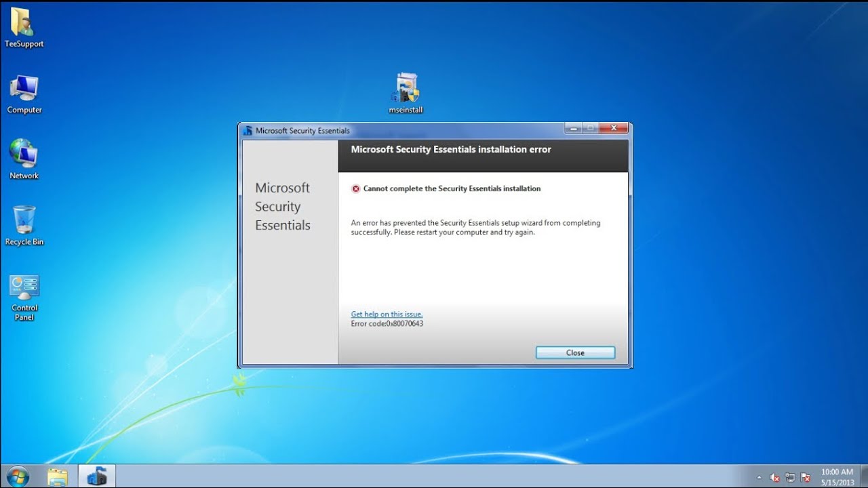Open the Windows Start menu

click(18, 476)
